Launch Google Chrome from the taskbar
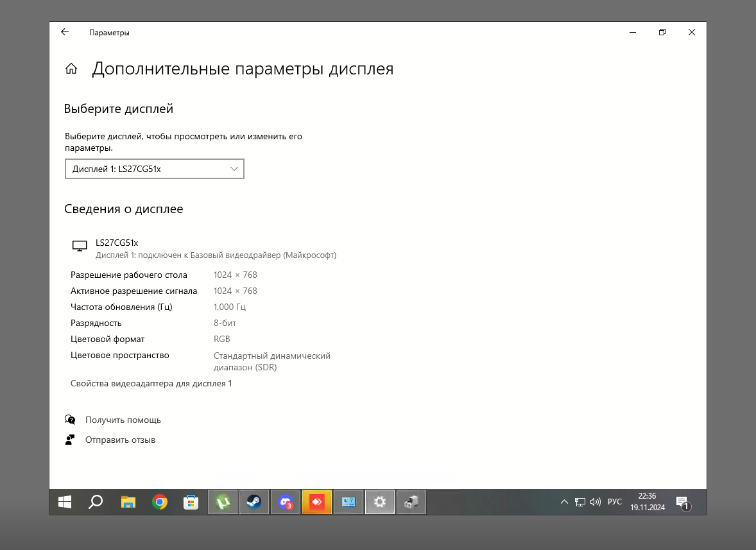The width and height of the screenshot is (756, 550). coord(160,503)
